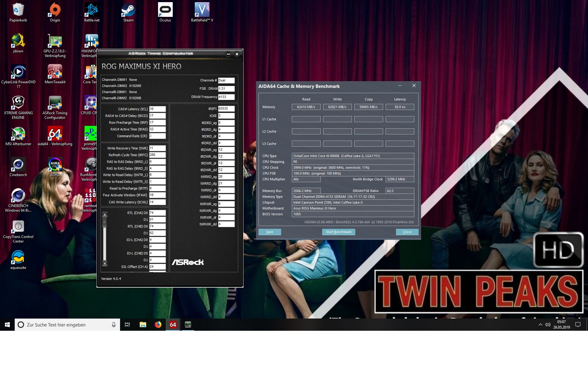Screen dimensions: 588x392
Task: Switch to AIDA64 taskbar button
Action: pyautogui.click(x=173, y=325)
